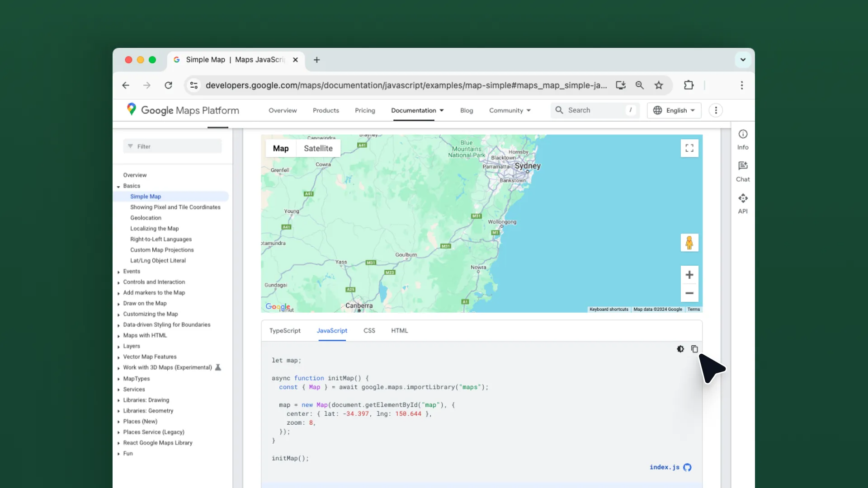This screenshot has width=868, height=488.
Task: Expand the Layers section
Action: (x=118, y=347)
